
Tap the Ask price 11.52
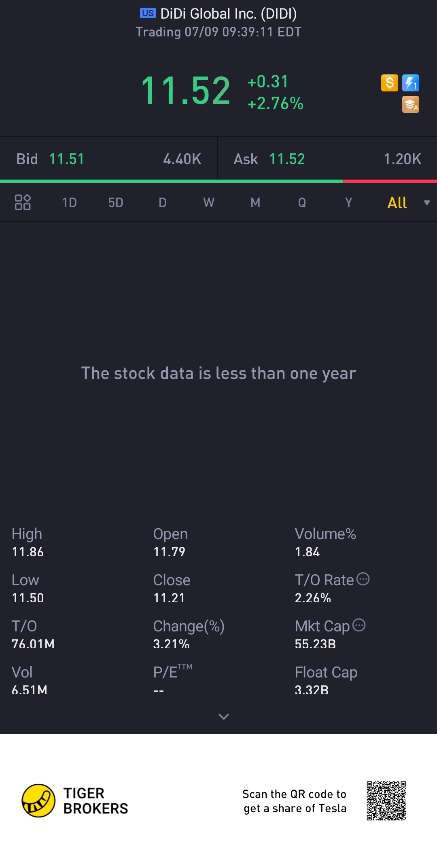click(x=287, y=159)
